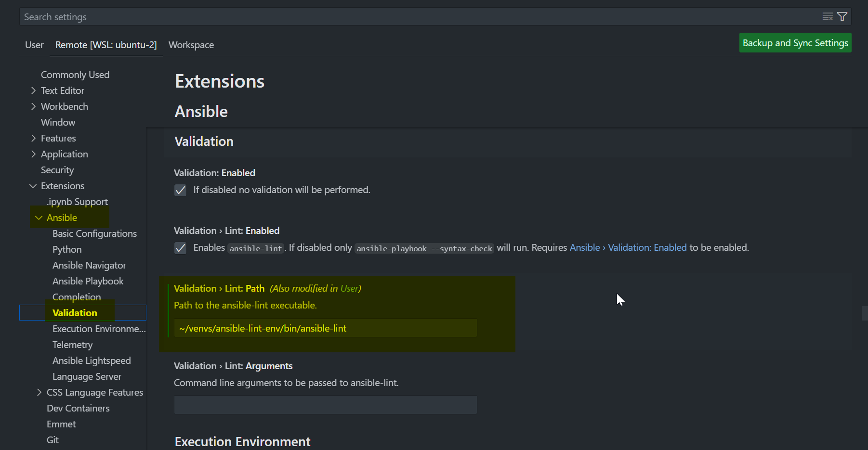Screen dimensions: 868x450
Task: Follow the 'User' link in Also modified note
Action: pos(349,288)
